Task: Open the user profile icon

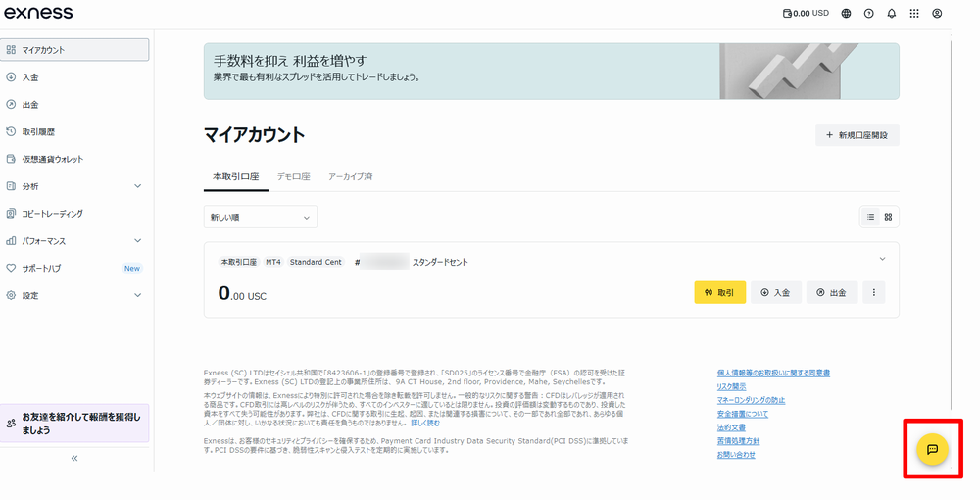Action: [937, 14]
